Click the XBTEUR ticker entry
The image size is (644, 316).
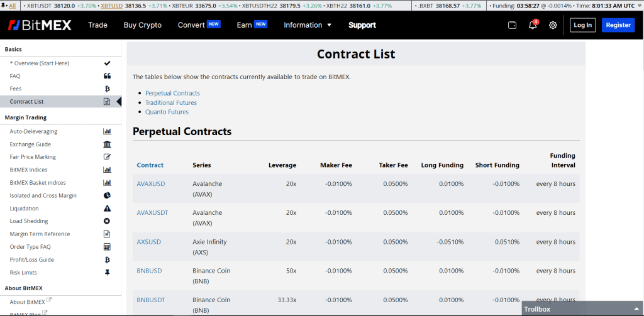click(203, 6)
